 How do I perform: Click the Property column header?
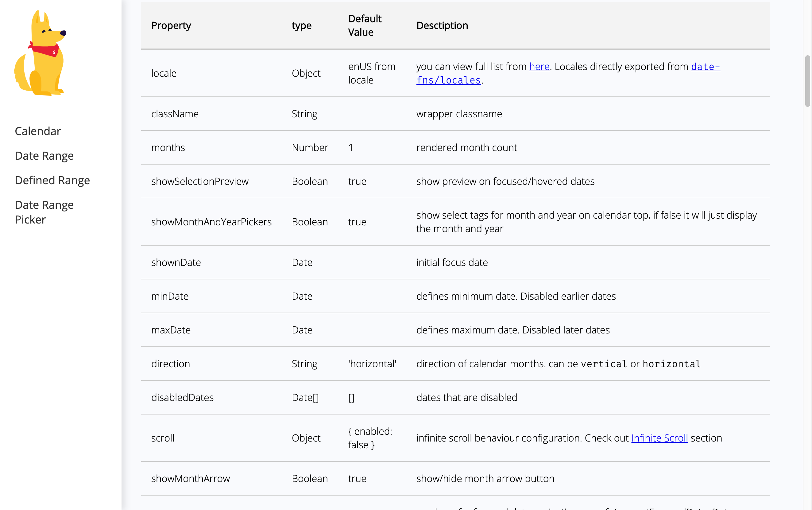[171, 25]
